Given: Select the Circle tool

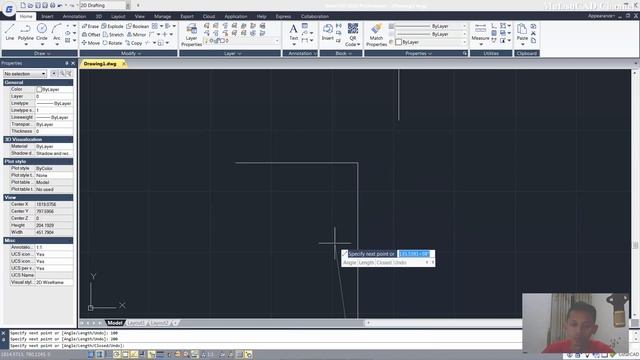Looking at the screenshot, I should click(x=42, y=31).
